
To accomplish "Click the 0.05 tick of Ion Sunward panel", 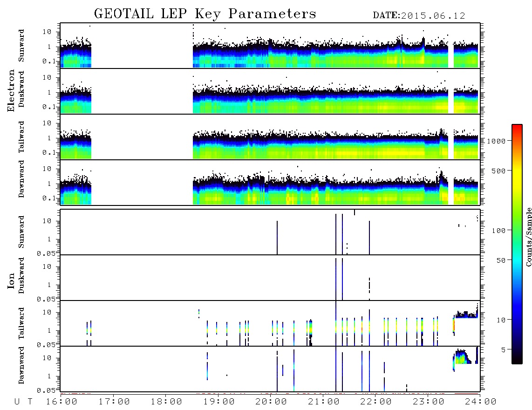I will (46, 253).
